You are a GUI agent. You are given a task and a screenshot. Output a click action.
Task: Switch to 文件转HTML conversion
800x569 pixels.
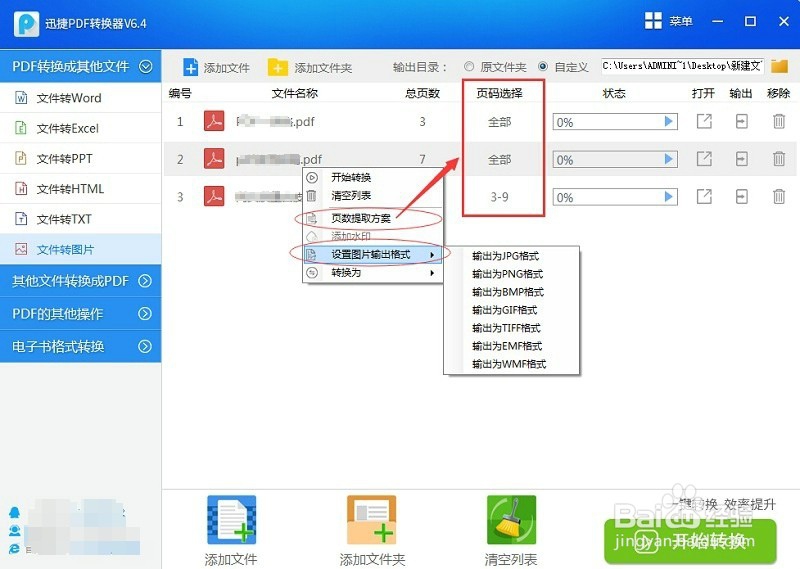81,189
